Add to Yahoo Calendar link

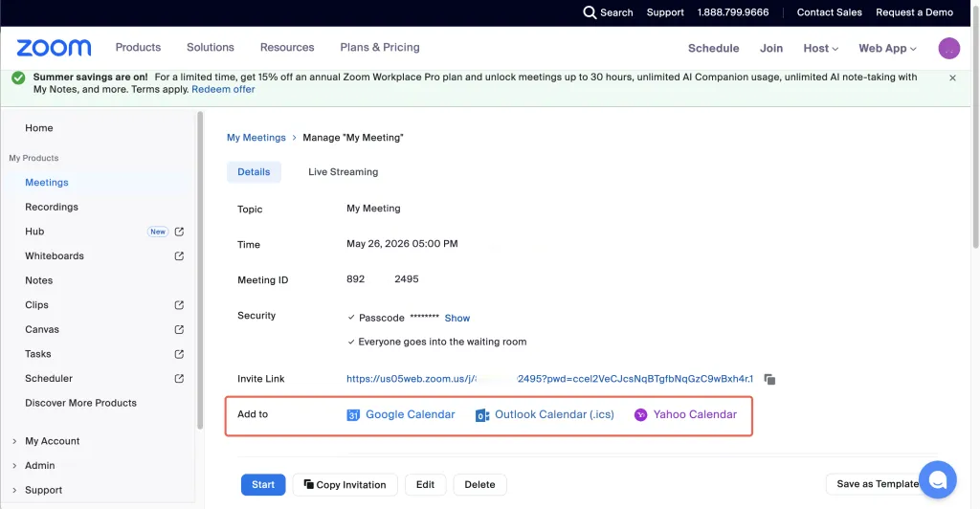click(695, 414)
